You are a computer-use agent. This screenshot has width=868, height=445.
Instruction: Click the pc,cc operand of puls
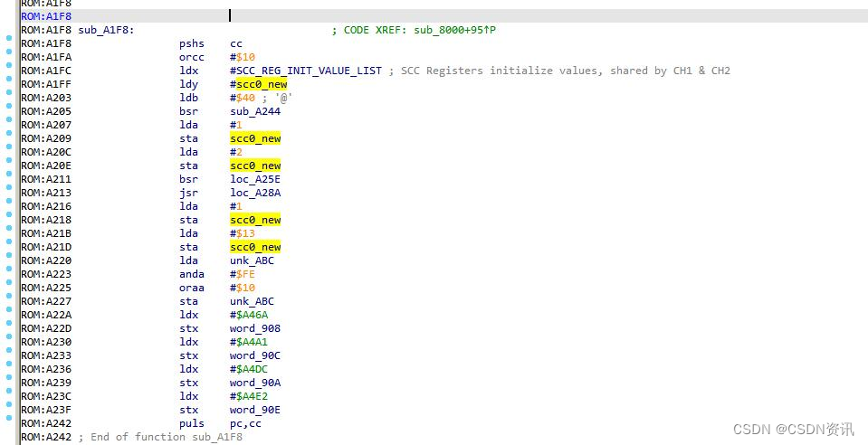click(246, 423)
